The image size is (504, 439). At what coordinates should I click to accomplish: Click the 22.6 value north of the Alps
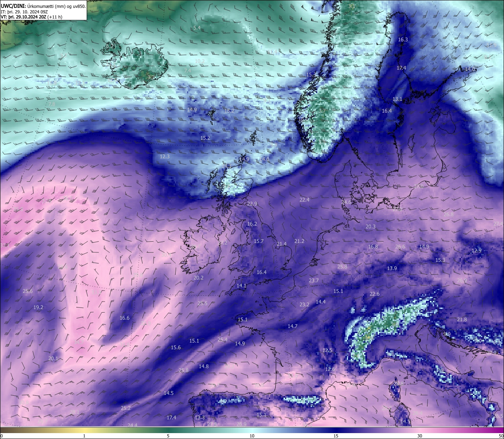coord(374,294)
